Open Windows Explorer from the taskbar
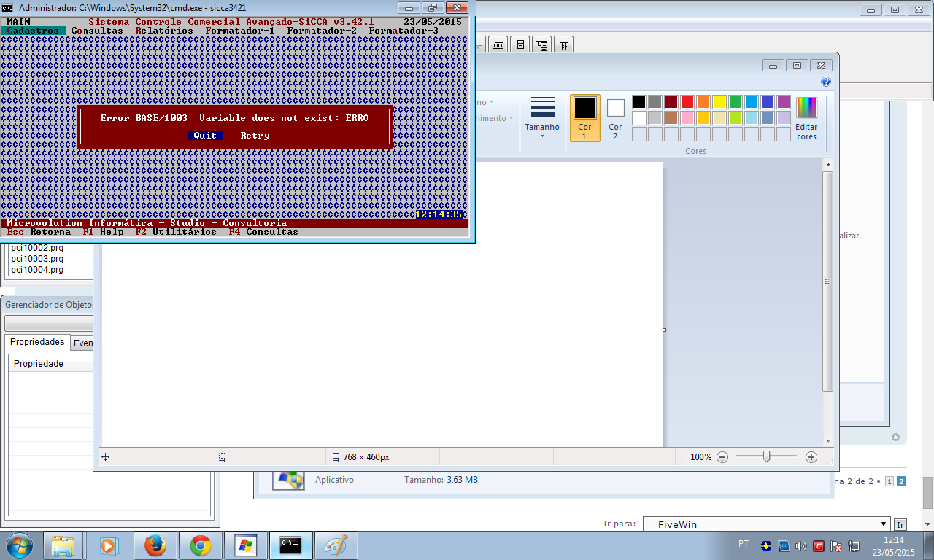Viewport: 934px width, 560px height. coord(63,545)
